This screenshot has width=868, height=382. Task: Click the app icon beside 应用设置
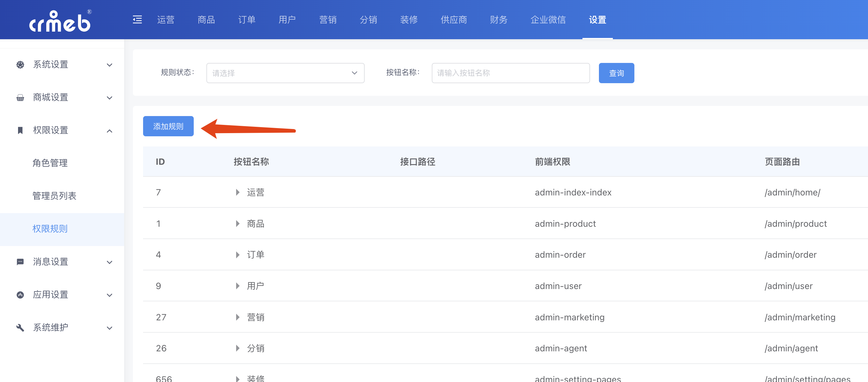(20, 295)
